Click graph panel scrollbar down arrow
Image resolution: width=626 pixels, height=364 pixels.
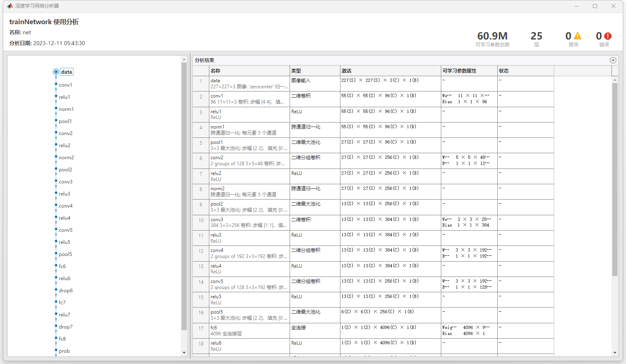pyautogui.click(x=184, y=353)
